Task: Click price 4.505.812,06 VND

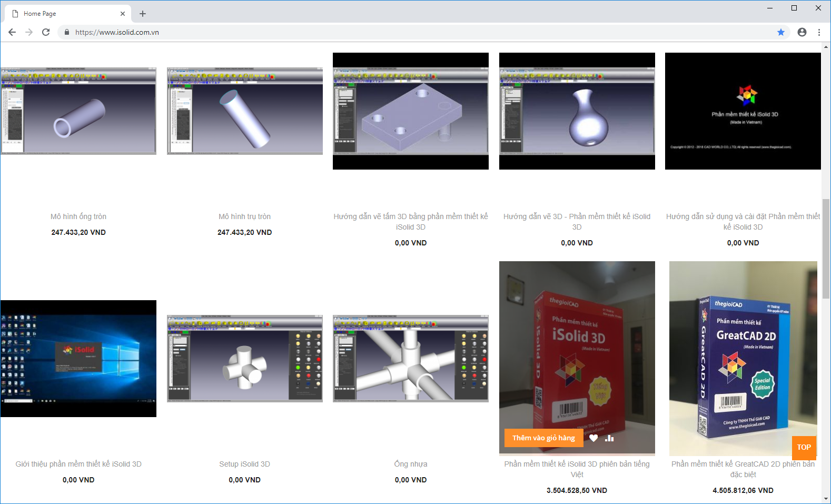Action: tap(743, 490)
